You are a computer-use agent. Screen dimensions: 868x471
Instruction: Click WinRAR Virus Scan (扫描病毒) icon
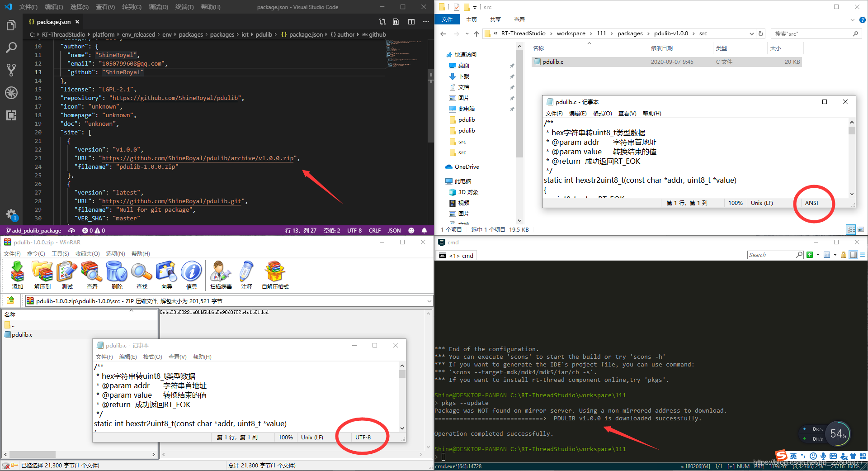point(221,275)
